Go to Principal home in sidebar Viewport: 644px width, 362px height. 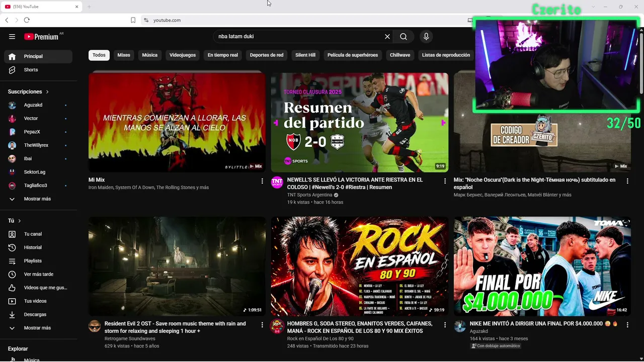click(38, 56)
